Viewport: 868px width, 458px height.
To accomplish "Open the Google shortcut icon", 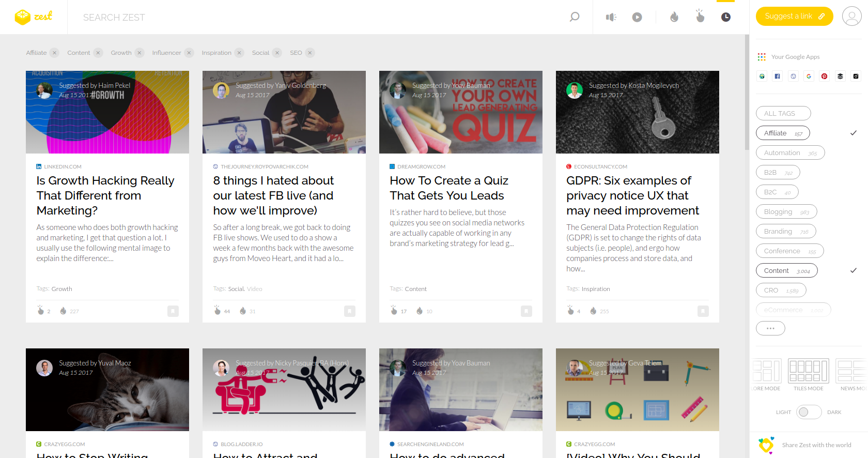I will pyautogui.click(x=809, y=76).
